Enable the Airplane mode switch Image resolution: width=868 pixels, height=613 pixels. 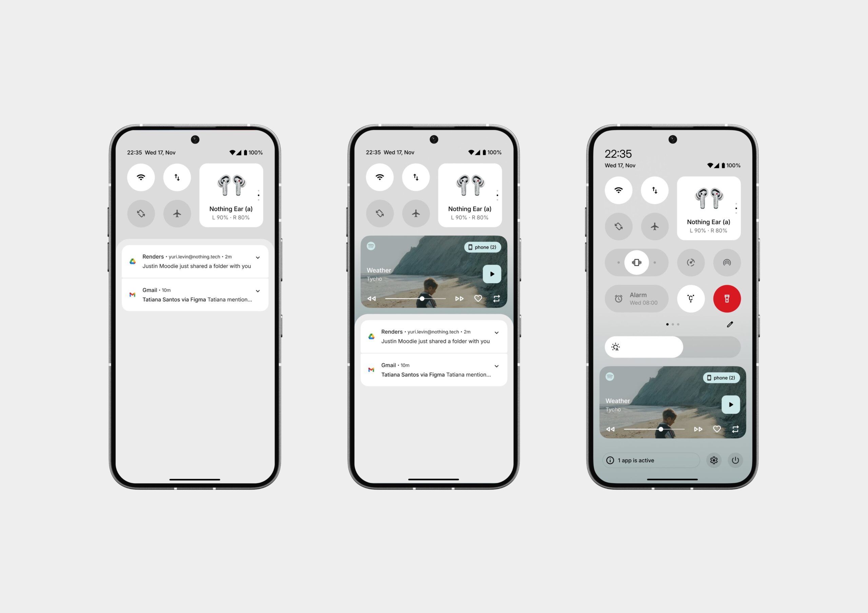pyautogui.click(x=175, y=213)
